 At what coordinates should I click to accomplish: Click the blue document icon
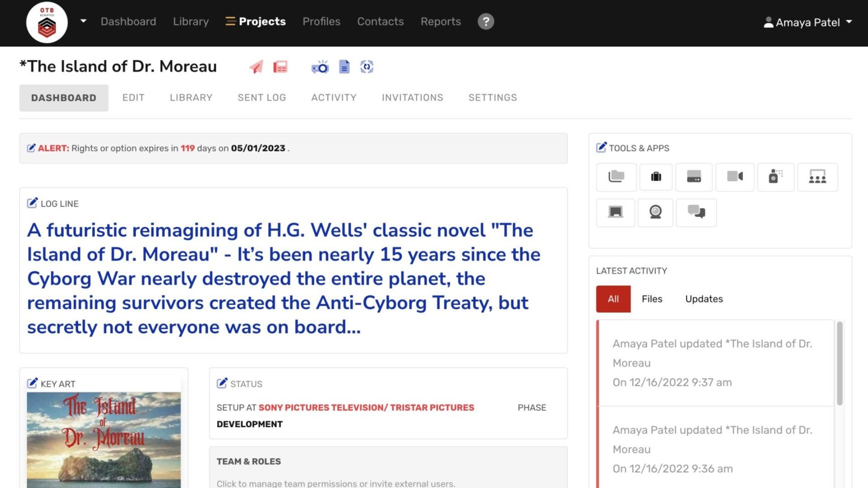(x=344, y=67)
